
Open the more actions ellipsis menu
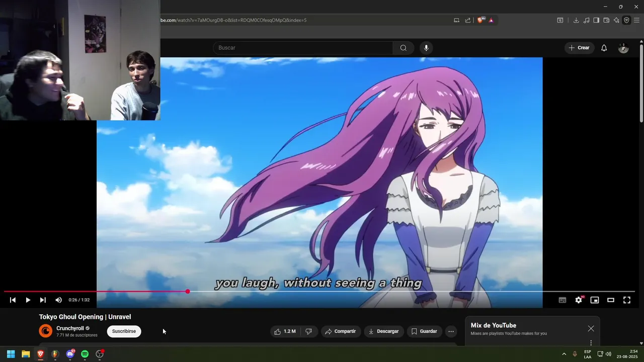click(451, 331)
